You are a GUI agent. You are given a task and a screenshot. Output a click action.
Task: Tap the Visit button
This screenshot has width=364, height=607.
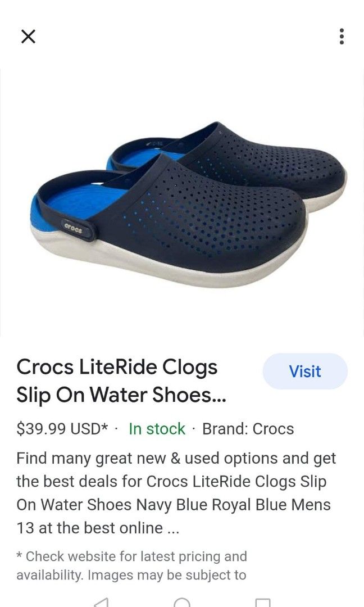click(x=305, y=372)
